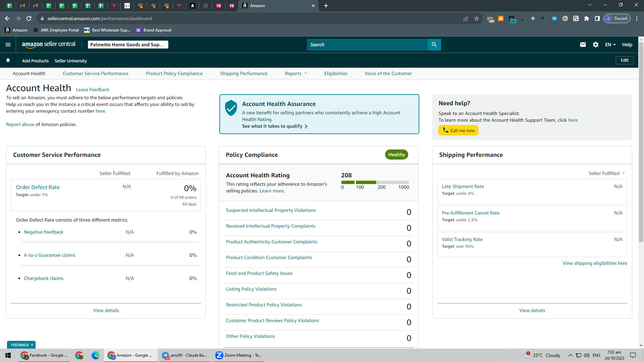Open the Seller Central hamburger menu
The height and width of the screenshot is (362, 644).
click(8, 45)
